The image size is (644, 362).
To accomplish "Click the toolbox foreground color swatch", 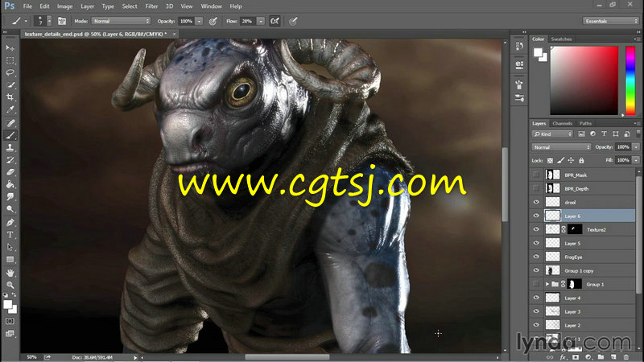I will [7, 304].
